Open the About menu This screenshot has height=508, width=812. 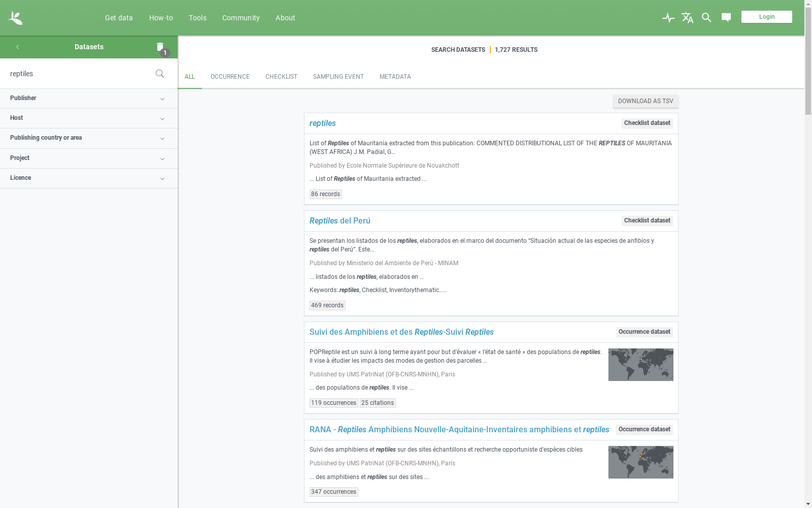coord(285,18)
